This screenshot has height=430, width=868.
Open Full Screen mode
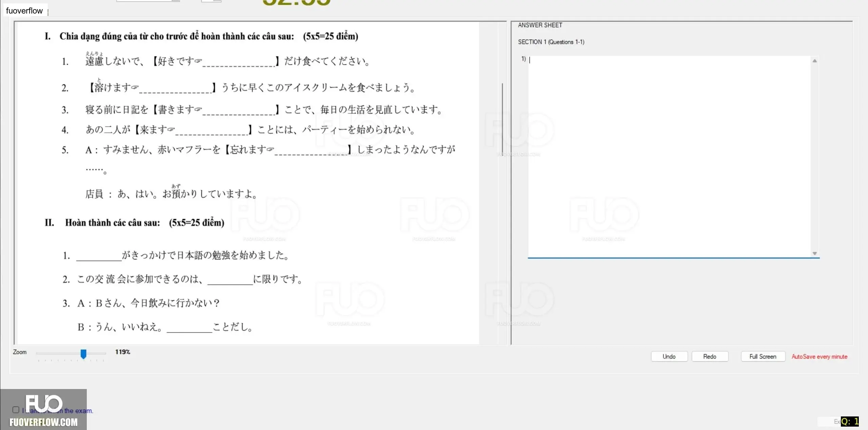763,356
